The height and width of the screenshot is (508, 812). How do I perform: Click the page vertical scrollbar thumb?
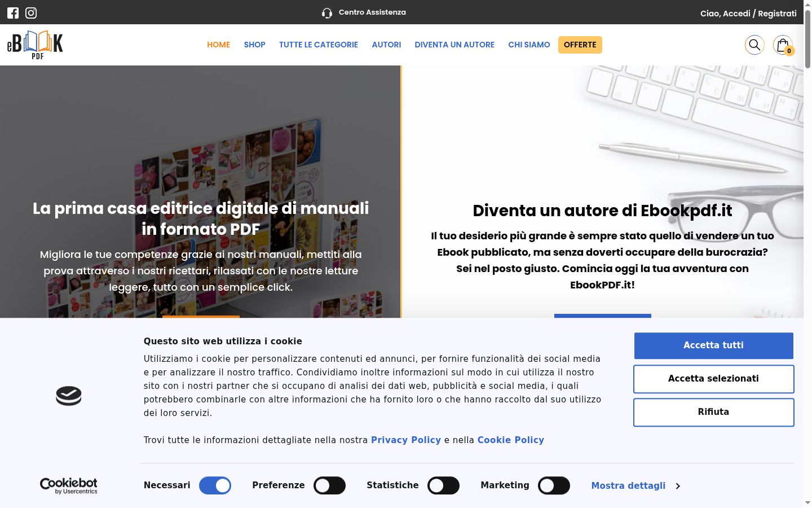tap(807, 38)
